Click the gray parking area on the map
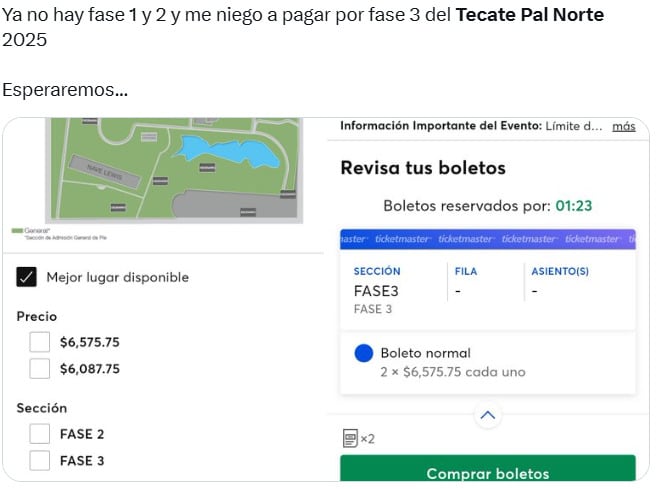This screenshot has height=489, width=663. pyautogui.click(x=230, y=205)
